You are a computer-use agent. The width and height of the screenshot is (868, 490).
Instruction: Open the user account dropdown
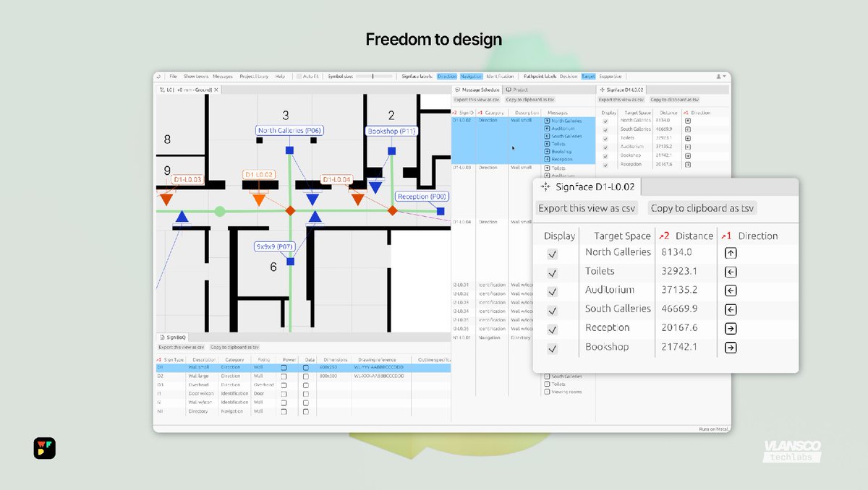coord(720,76)
